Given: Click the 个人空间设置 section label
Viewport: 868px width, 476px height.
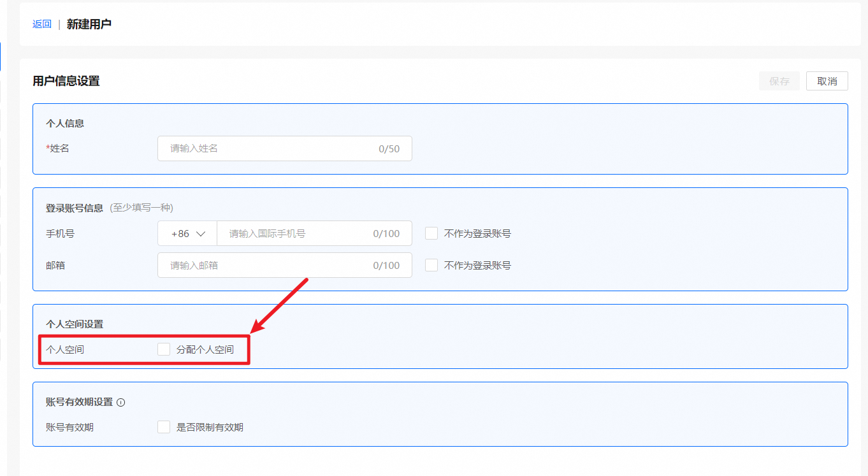Looking at the screenshot, I should pyautogui.click(x=75, y=324).
